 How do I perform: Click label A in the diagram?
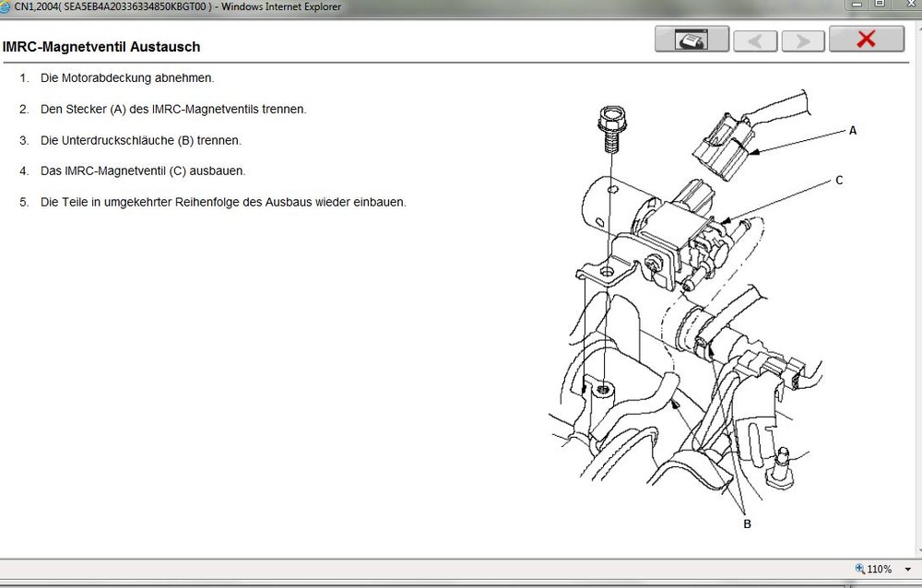tap(853, 131)
